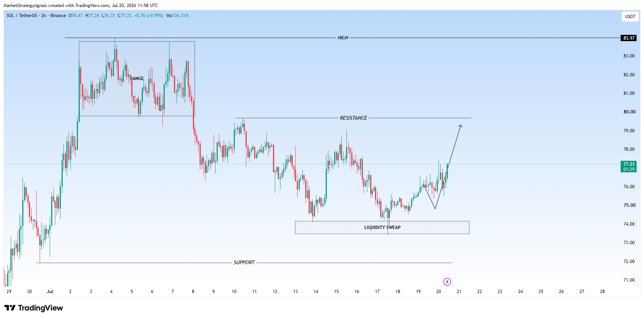Screen dimensions: 644x319
Task: Click the Jul date axis label
Action: (x=50, y=292)
